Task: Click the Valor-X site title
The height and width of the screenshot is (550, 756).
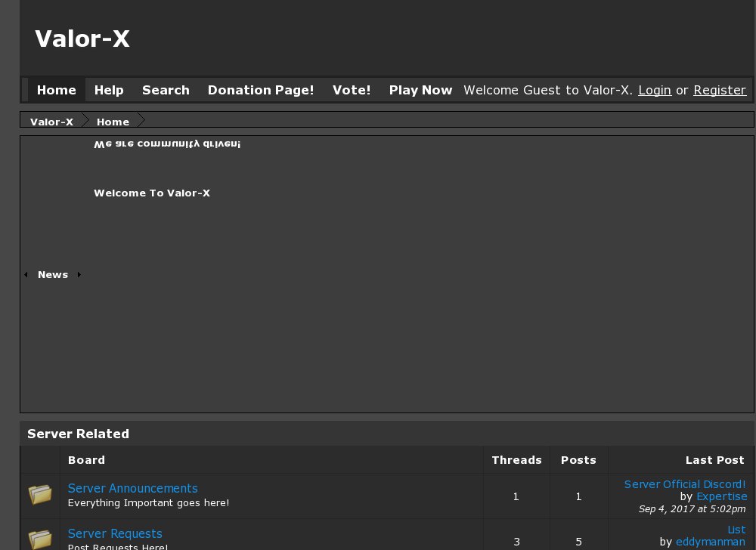Action: (82, 39)
